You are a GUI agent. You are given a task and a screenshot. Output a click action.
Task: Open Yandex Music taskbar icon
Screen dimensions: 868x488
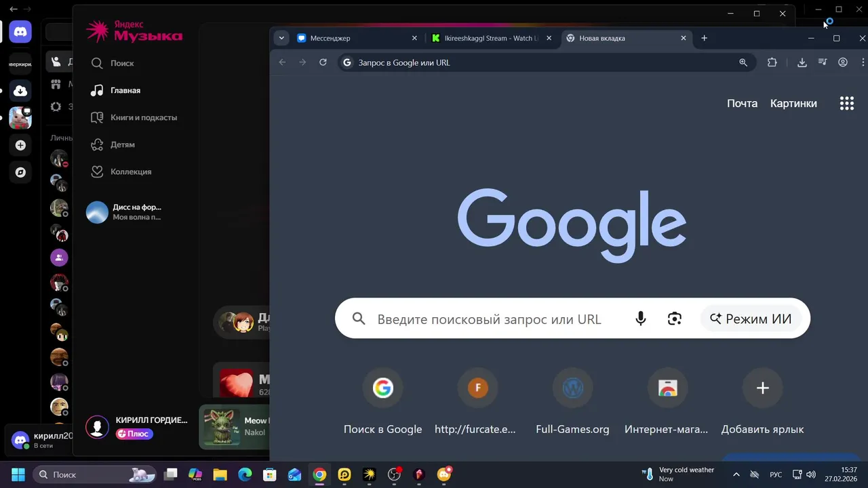tap(369, 474)
